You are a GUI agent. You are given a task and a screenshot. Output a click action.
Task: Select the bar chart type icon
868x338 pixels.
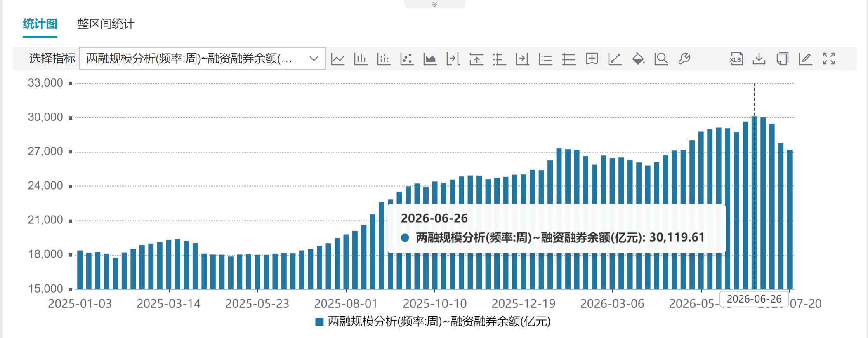361,59
